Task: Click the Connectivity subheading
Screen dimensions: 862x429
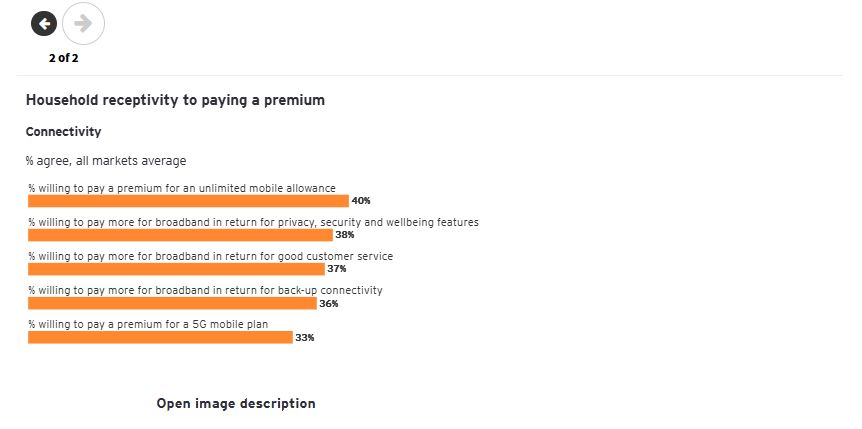Action: pos(63,132)
